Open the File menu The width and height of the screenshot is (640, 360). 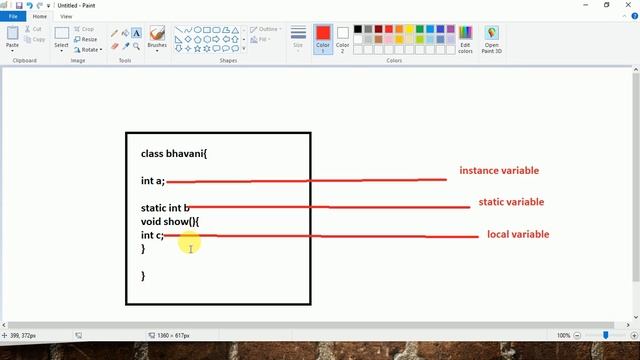(13, 16)
